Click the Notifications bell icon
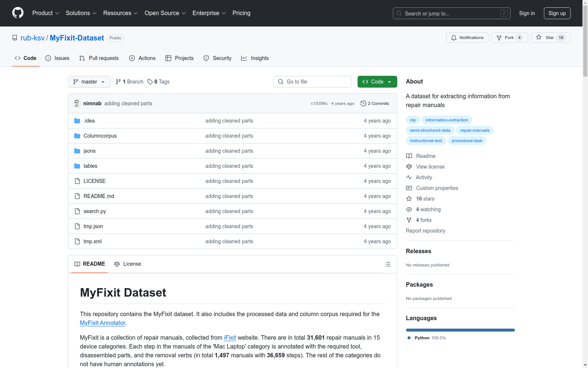Image resolution: width=588 pixels, height=368 pixels. [454, 38]
